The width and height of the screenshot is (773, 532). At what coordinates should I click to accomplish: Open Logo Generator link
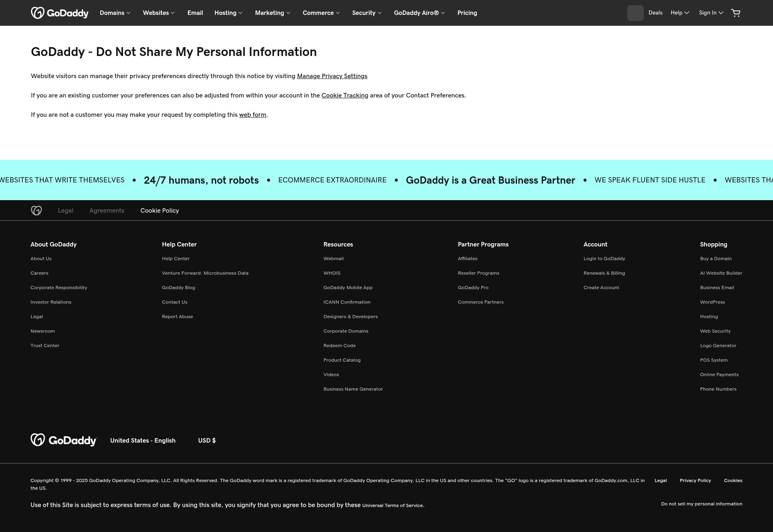pos(718,346)
